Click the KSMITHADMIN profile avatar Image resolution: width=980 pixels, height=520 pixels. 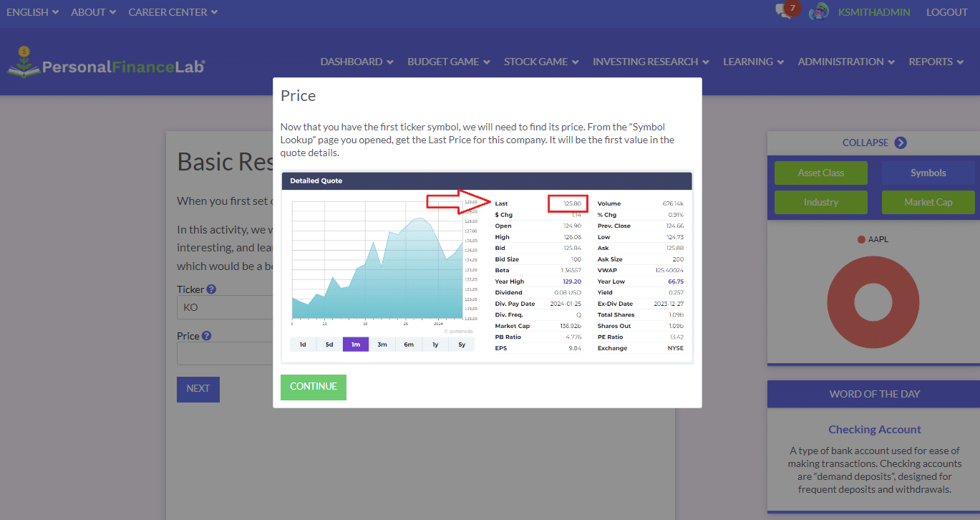tap(818, 11)
